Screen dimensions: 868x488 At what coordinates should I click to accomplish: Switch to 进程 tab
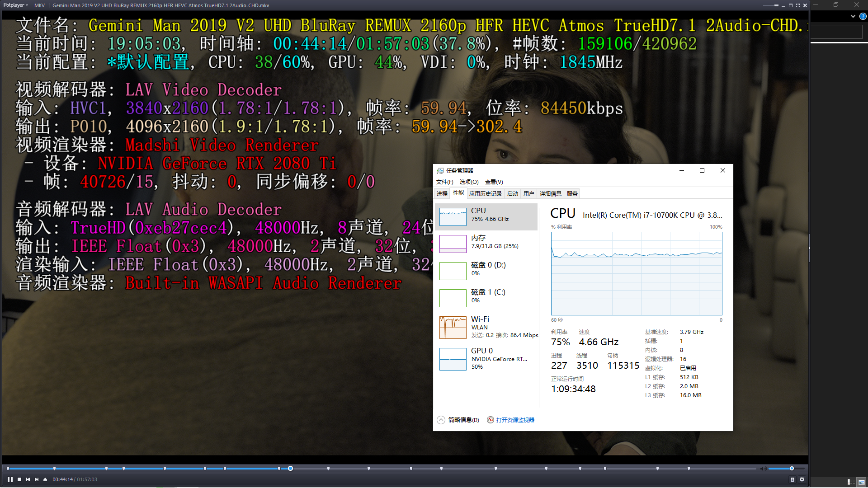pyautogui.click(x=442, y=194)
